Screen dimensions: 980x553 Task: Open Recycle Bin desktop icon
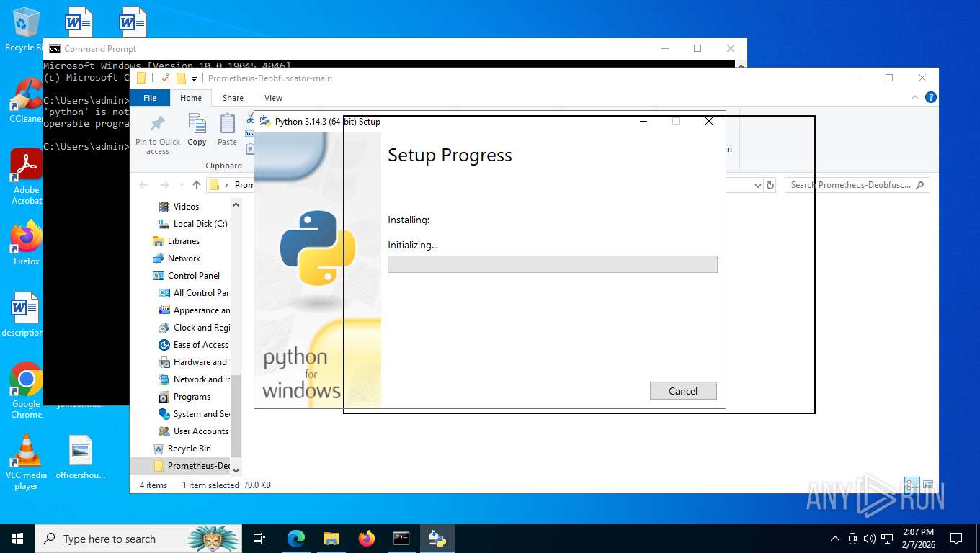[26, 30]
